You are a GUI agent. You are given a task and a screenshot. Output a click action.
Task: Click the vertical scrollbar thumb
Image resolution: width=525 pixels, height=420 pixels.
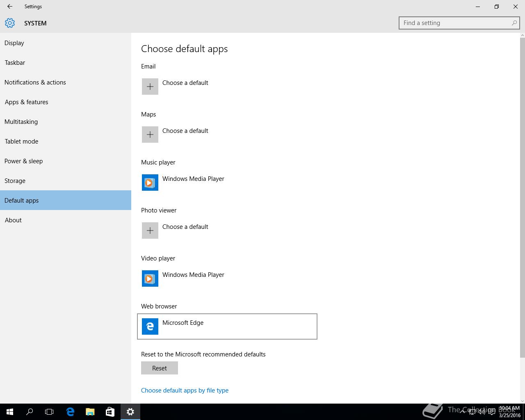click(x=522, y=197)
